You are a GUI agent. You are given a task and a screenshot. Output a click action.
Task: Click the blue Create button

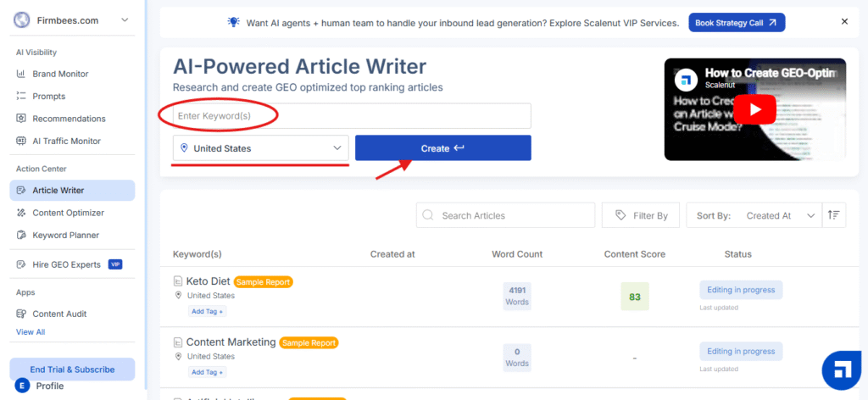point(442,148)
